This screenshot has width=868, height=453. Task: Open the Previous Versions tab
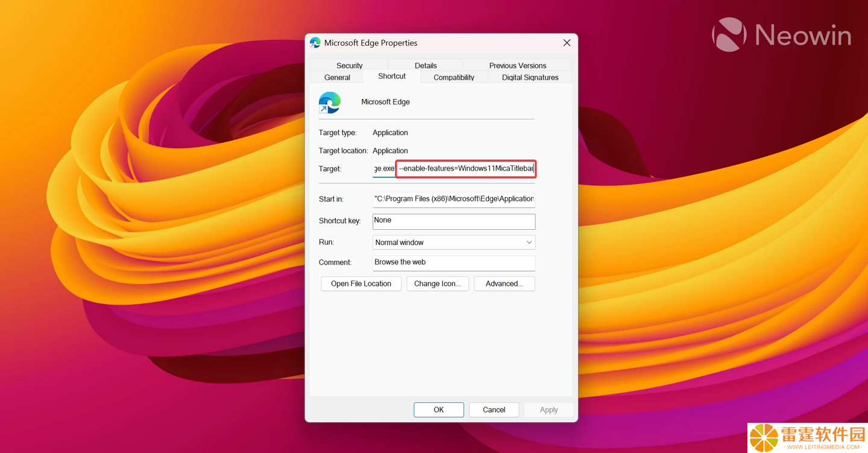click(517, 65)
